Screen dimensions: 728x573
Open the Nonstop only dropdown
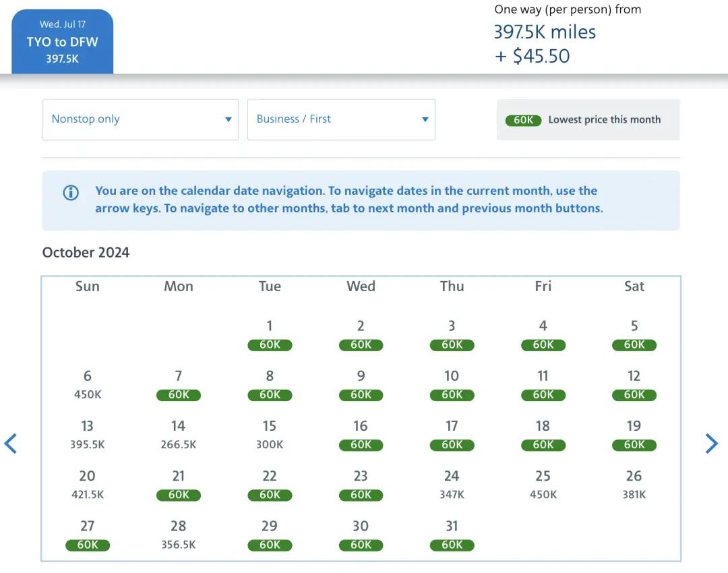tap(140, 119)
